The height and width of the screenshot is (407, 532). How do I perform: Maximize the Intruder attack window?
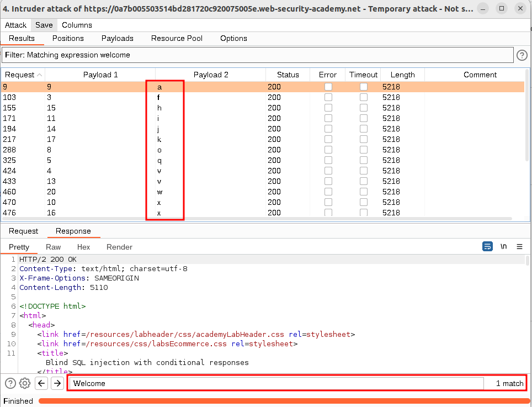click(x=502, y=8)
